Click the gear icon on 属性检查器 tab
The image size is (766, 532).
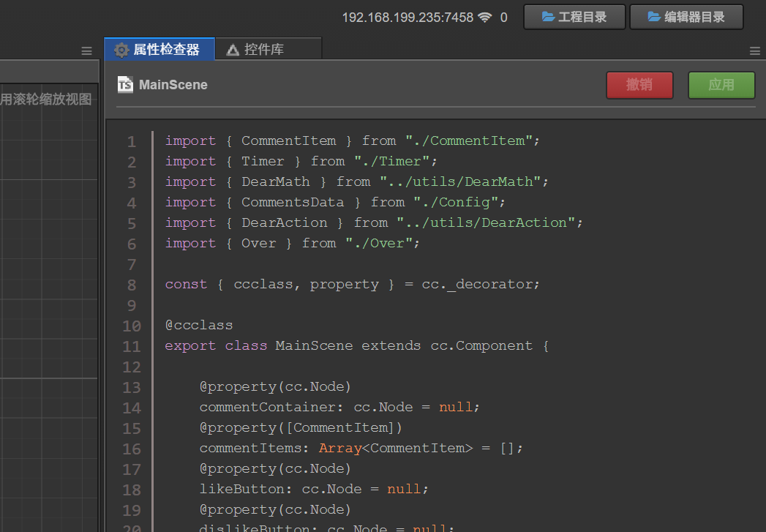point(121,50)
